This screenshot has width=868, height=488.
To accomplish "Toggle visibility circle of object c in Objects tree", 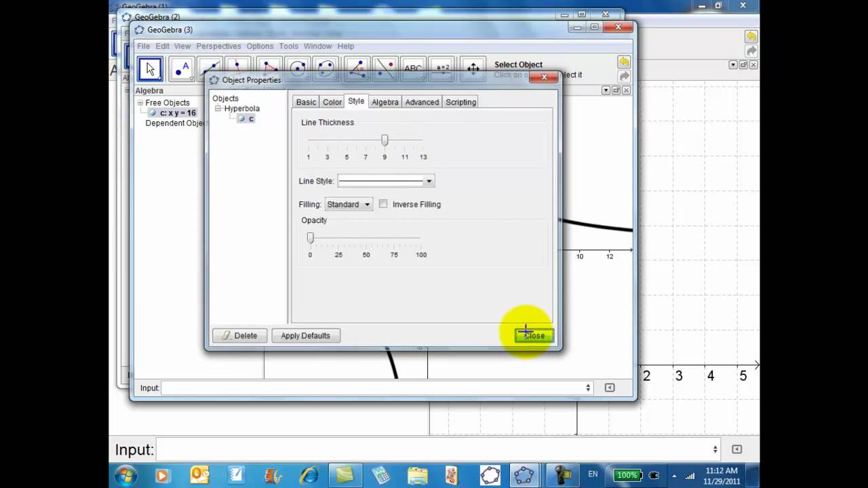I will tap(241, 119).
